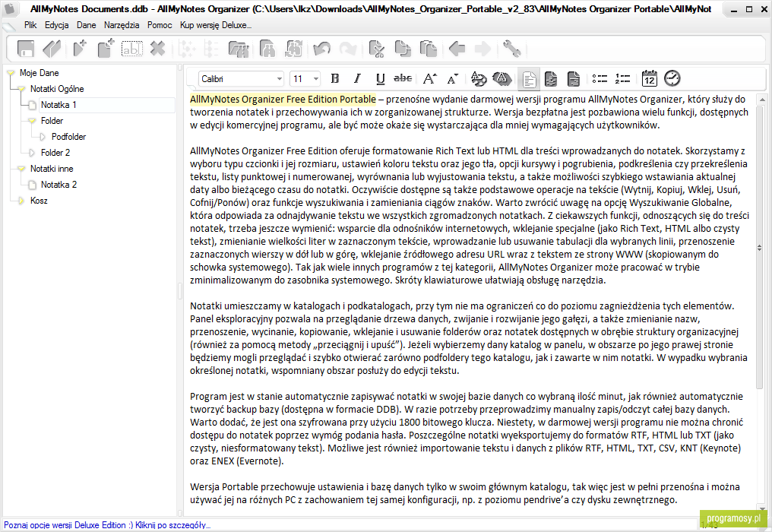Open the text highlight color picker
Viewport: 772px width, 532px height.
(x=501, y=78)
